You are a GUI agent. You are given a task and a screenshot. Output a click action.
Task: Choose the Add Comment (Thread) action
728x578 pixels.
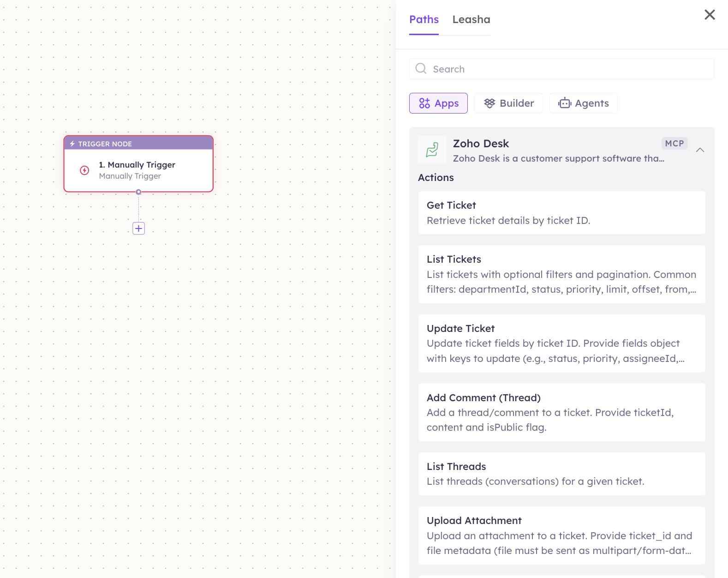(x=561, y=412)
